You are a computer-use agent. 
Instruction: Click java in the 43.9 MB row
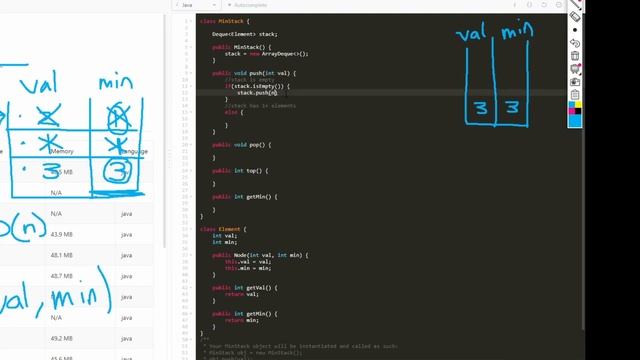click(x=127, y=234)
